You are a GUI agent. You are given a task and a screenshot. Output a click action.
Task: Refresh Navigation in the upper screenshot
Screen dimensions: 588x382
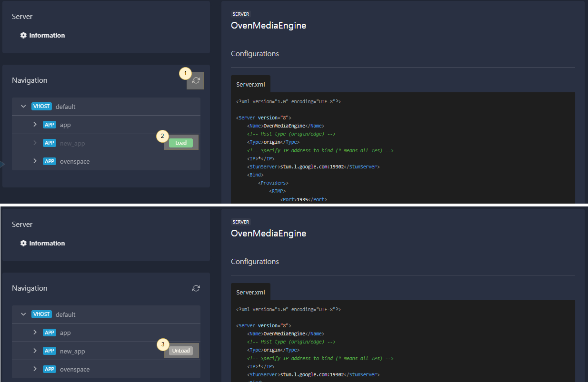click(196, 80)
